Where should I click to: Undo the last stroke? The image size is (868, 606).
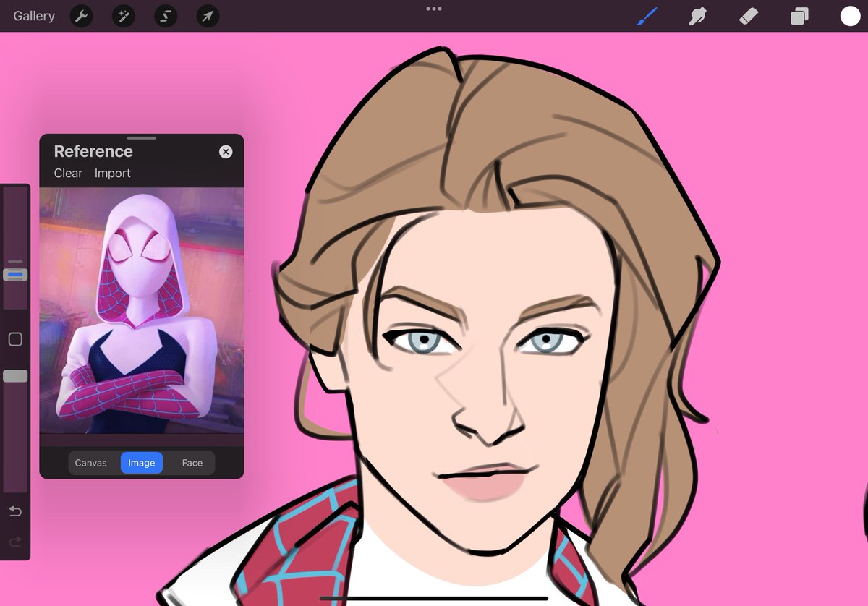(15, 511)
